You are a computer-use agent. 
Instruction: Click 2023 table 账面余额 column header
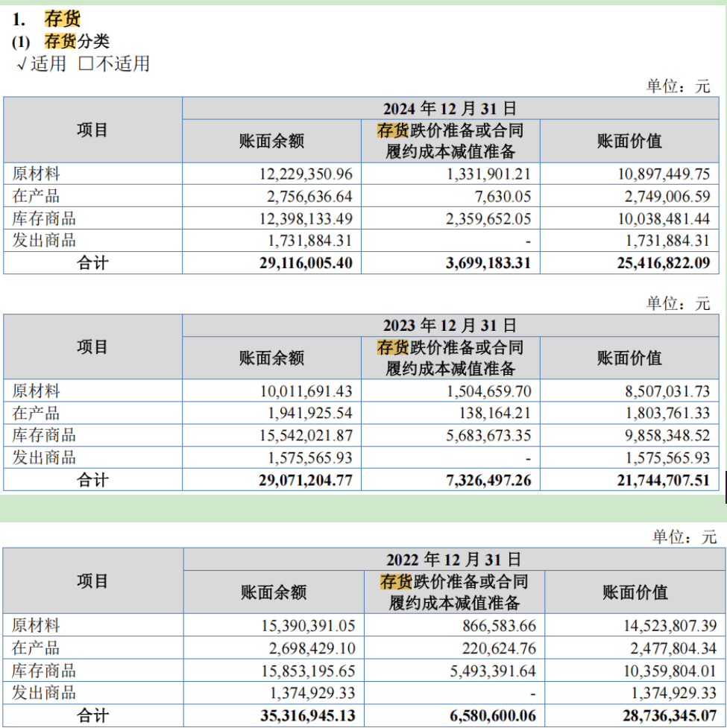tap(271, 358)
